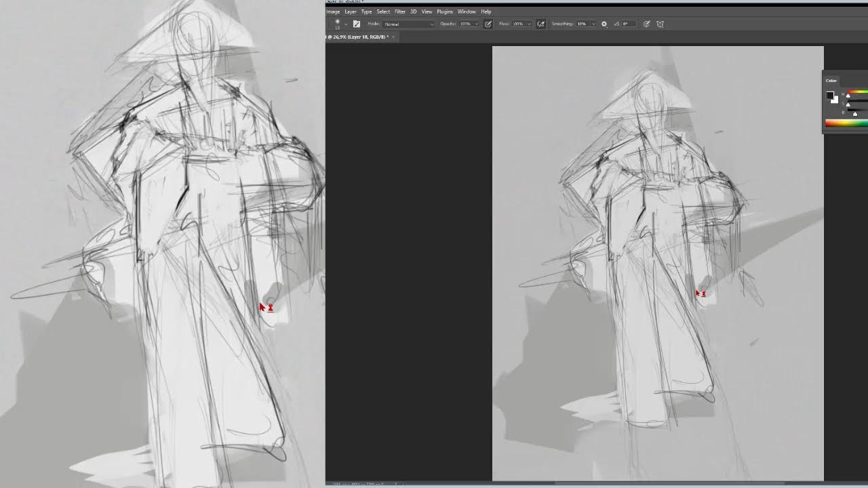This screenshot has height=488, width=868.
Task: Toggle pressure for opacity icon
Action: [488, 24]
